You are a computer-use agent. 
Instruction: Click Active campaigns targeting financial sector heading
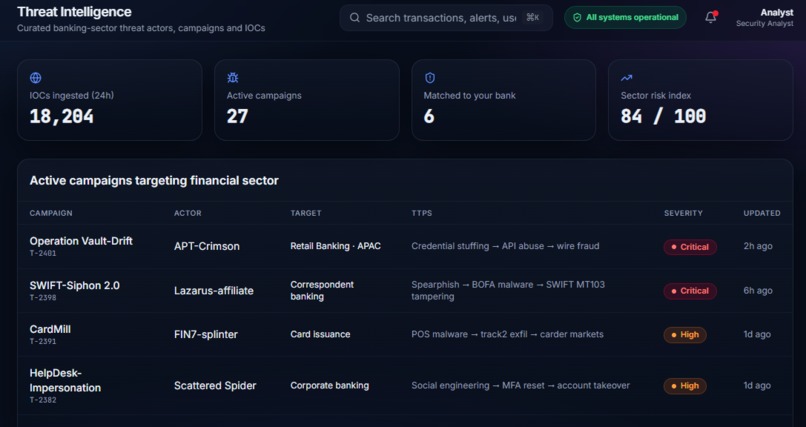click(154, 180)
